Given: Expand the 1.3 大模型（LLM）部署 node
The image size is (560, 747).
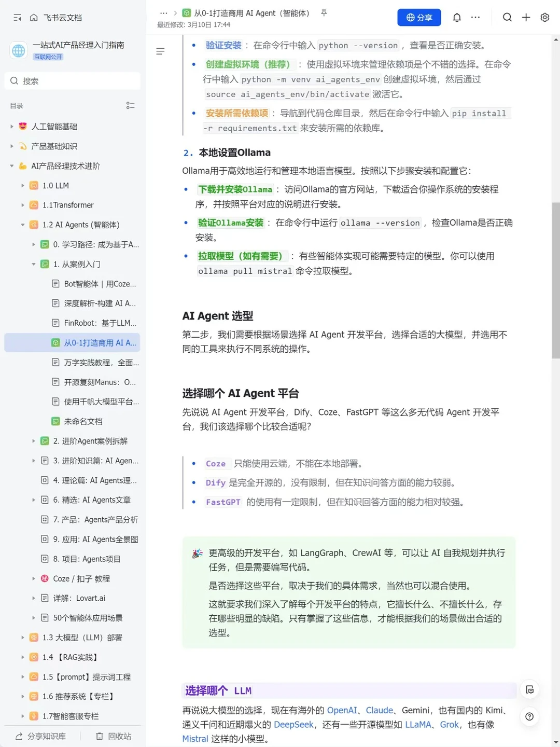Looking at the screenshot, I should [x=23, y=638].
